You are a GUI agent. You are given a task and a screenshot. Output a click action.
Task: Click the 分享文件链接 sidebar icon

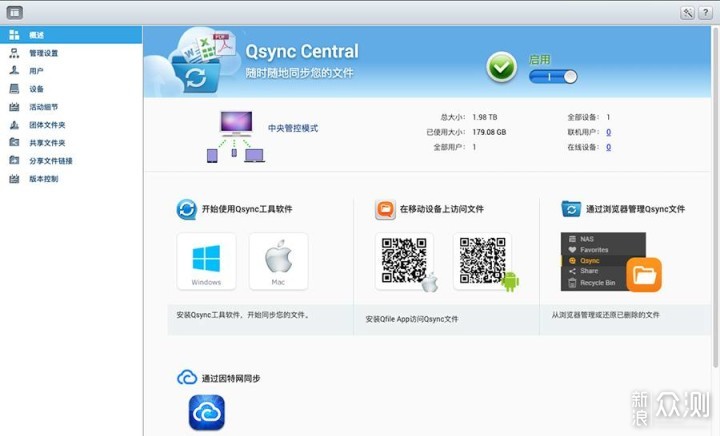coord(14,160)
